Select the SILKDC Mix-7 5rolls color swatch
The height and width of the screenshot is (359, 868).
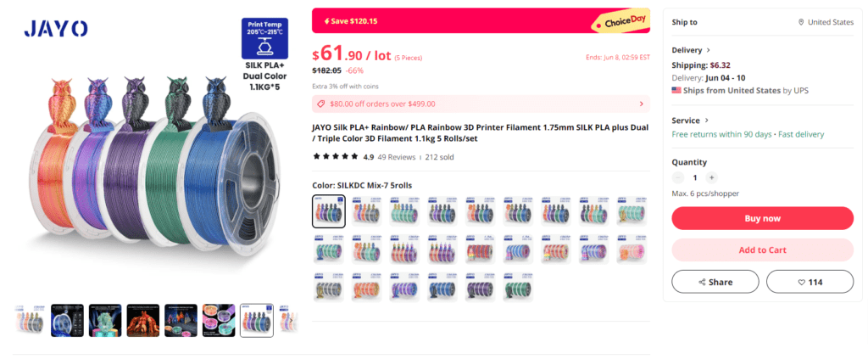[329, 211]
